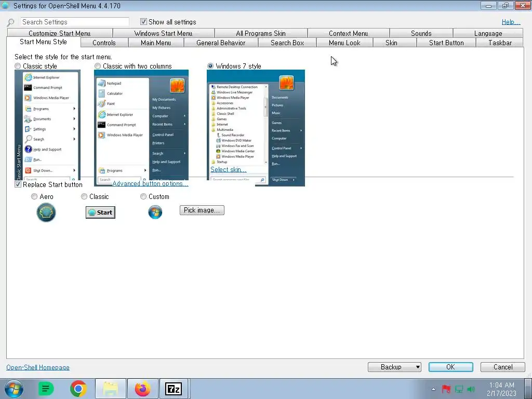Click OK to apply settings
532x399 pixels.
click(450, 367)
